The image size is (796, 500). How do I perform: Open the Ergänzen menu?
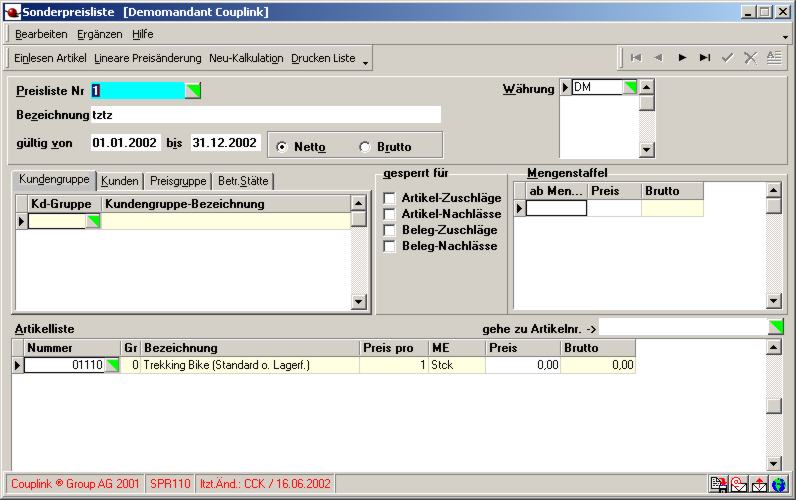(99, 34)
